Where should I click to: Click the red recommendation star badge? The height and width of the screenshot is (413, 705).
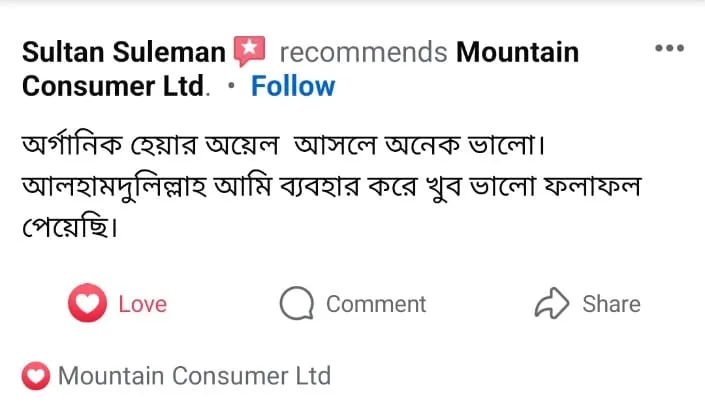pos(249,50)
